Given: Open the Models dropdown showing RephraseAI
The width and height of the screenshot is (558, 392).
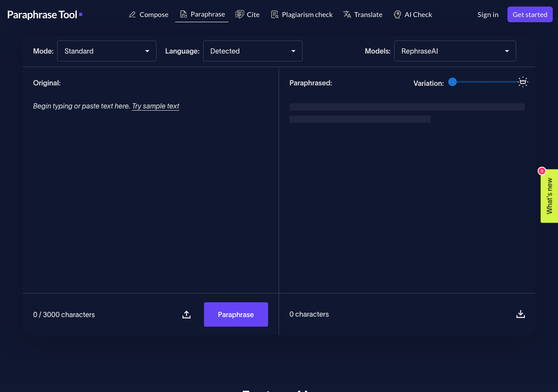Looking at the screenshot, I should tap(455, 51).
